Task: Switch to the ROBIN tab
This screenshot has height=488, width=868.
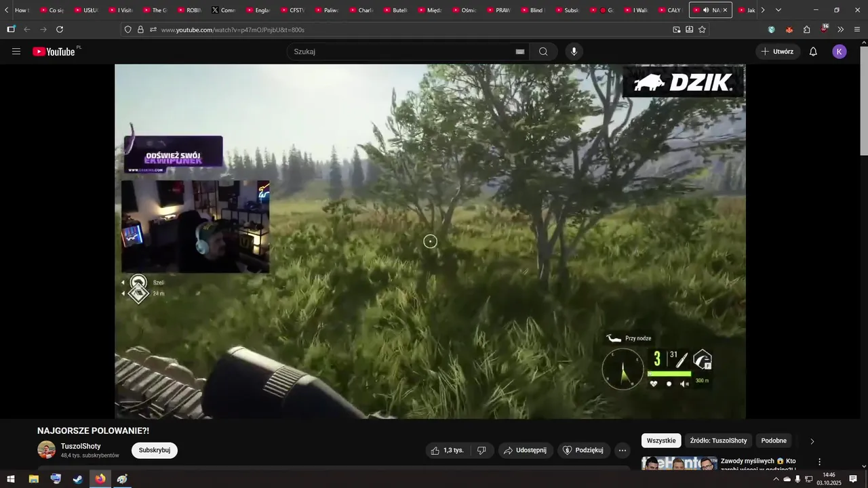Action: (191, 10)
